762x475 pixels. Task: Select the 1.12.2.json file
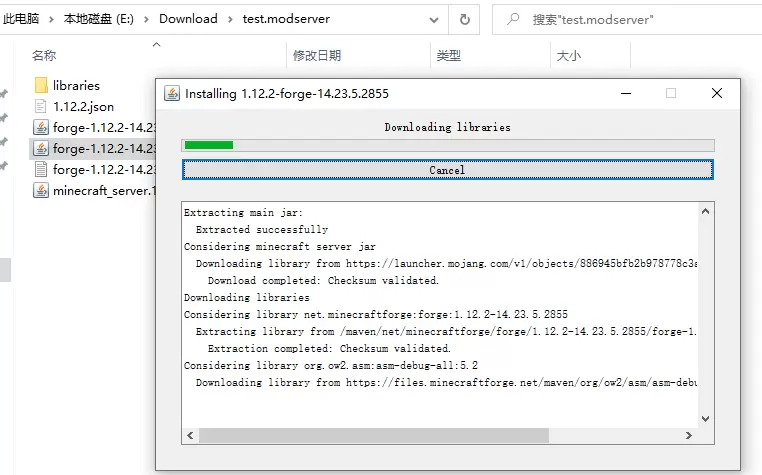point(83,106)
